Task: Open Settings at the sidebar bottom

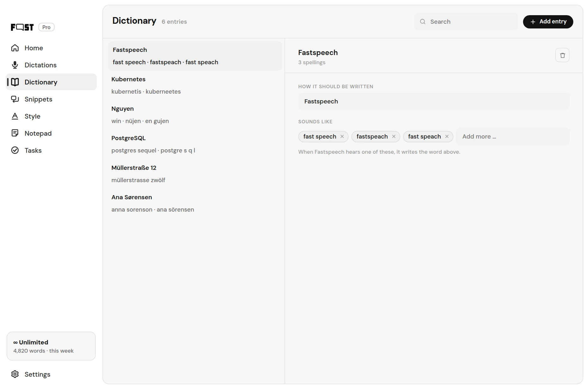Action: [52, 374]
